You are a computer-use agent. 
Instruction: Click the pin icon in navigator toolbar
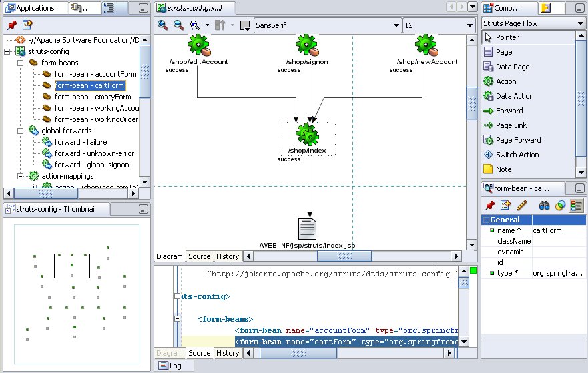[13, 25]
